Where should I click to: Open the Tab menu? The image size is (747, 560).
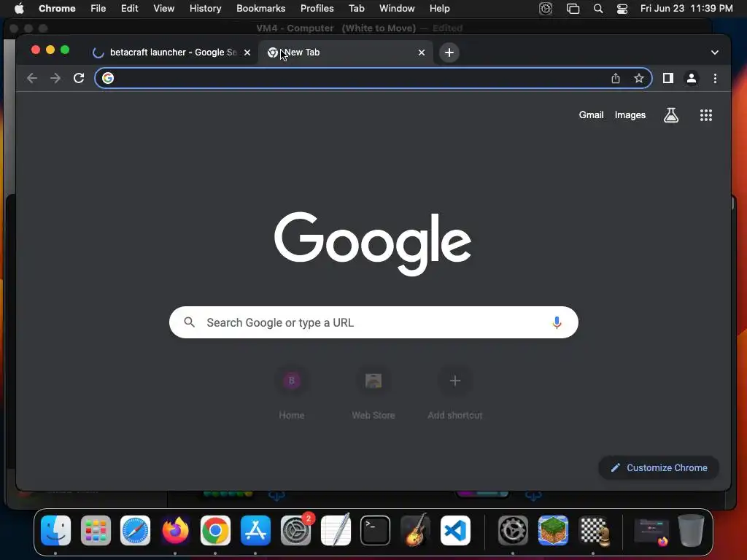[356, 8]
